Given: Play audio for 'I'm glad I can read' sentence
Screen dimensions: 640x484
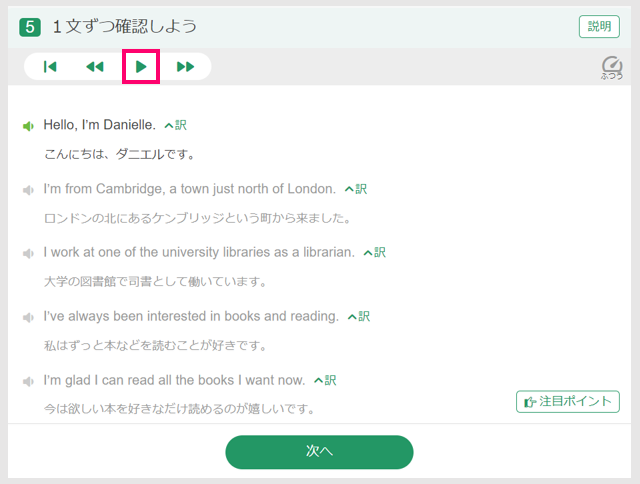Looking at the screenshot, I should click(x=28, y=382).
